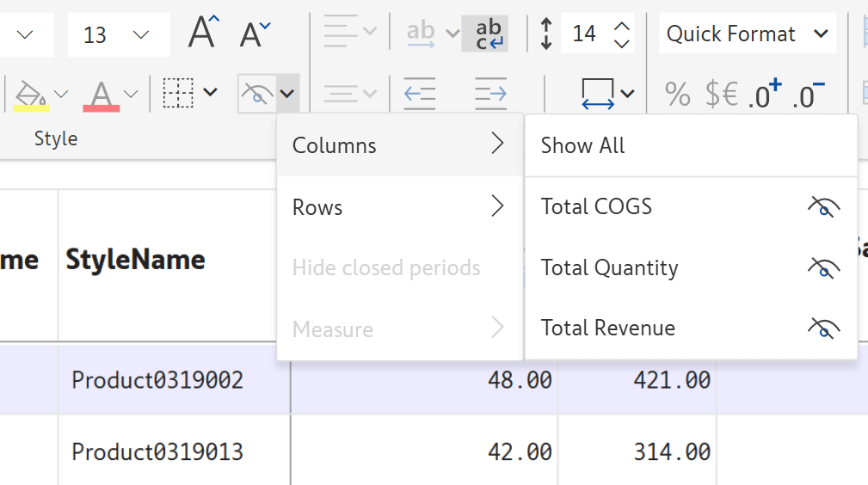
Task: Increment row height with up stepper
Action: (622, 26)
